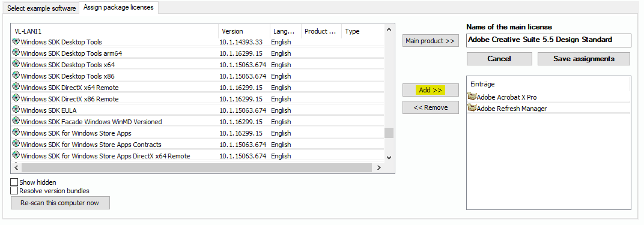Click the Main product >> button
The height and width of the screenshot is (225, 644).
click(x=430, y=41)
